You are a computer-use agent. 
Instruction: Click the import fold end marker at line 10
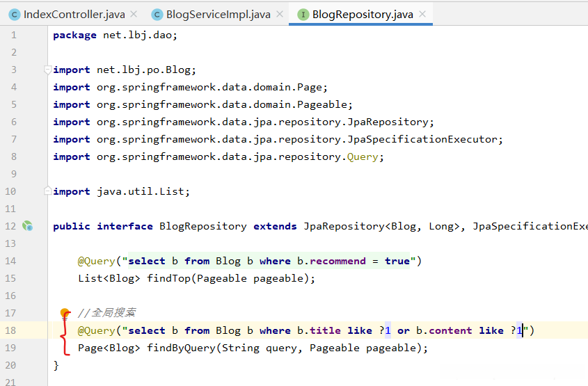[47, 191]
